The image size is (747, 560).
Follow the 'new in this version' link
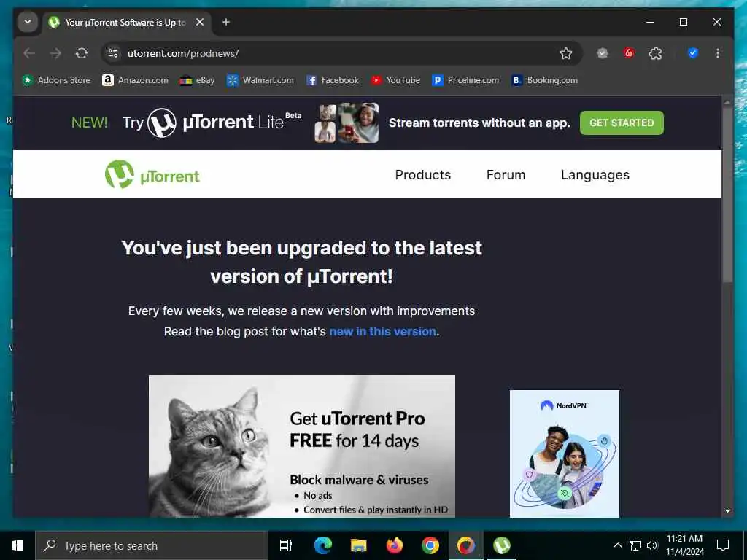[382, 332]
